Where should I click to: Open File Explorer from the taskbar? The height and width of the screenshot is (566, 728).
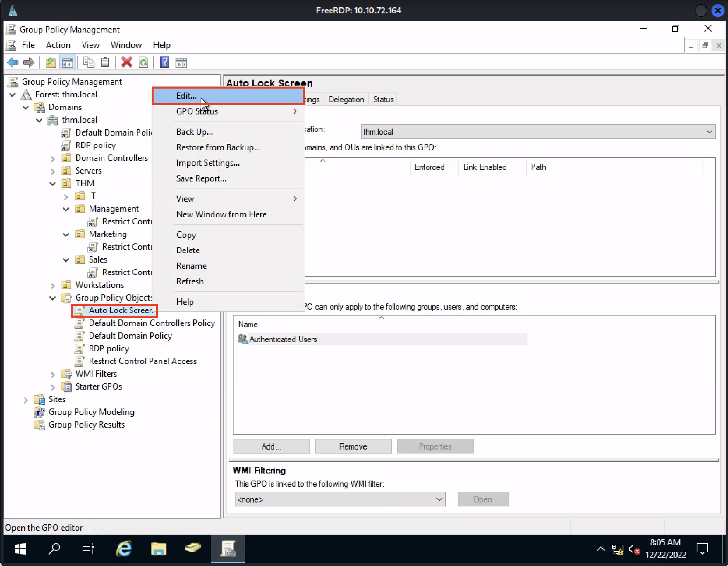click(x=158, y=549)
